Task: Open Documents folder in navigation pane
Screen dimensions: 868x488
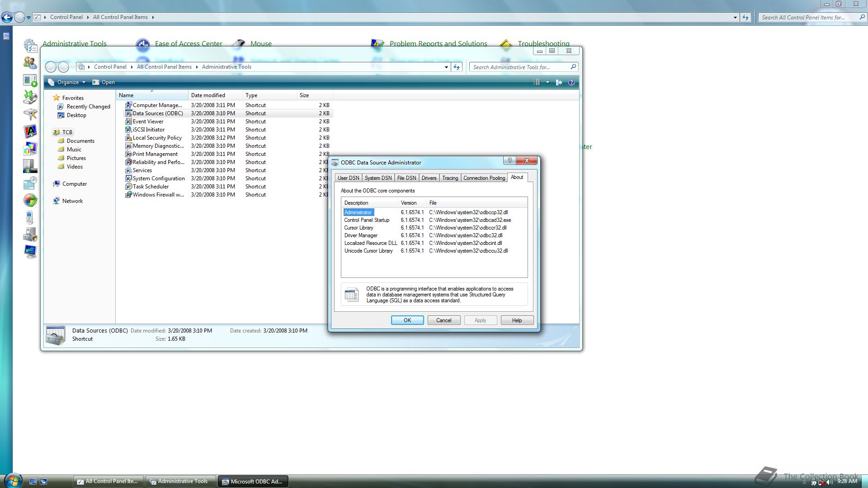Action: tap(80, 141)
